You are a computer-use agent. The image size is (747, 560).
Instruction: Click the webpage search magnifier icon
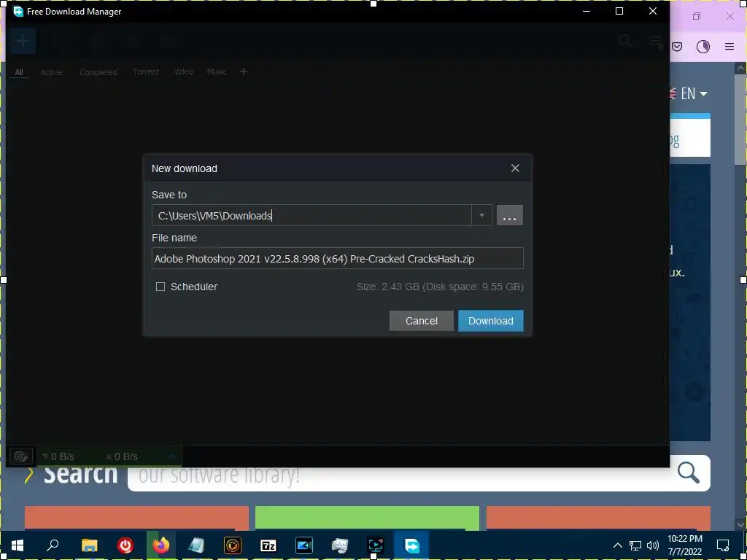coord(689,472)
